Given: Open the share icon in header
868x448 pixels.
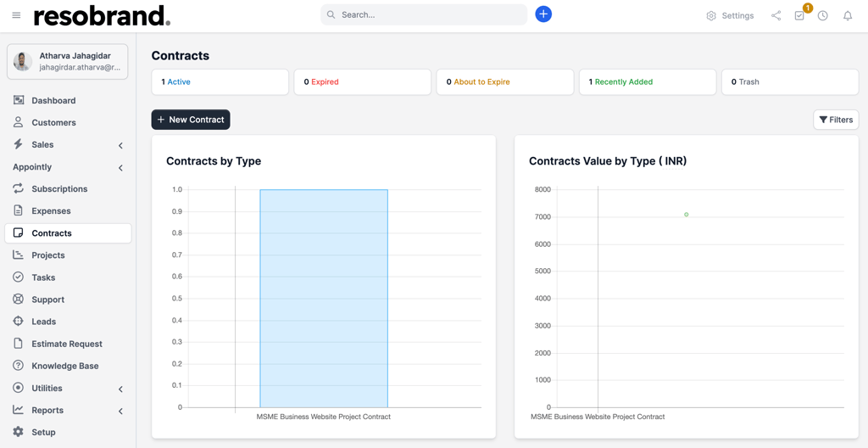Looking at the screenshot, I should (x=776, y=15).
